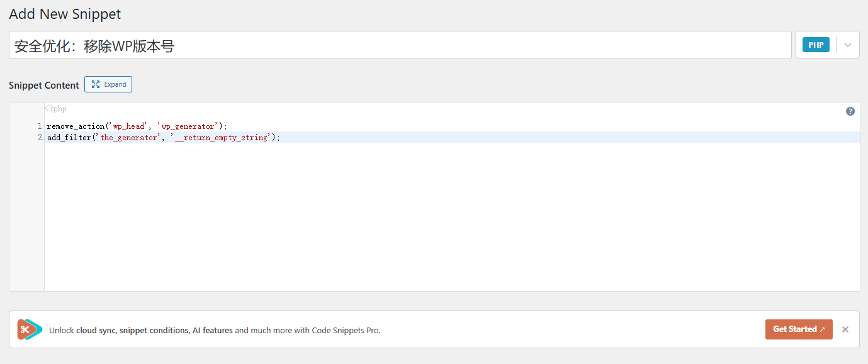The height and width of the screenshot is (364, 868).
Task: Click line number 1 in the gutter
Action: click(x=39, y=126)
